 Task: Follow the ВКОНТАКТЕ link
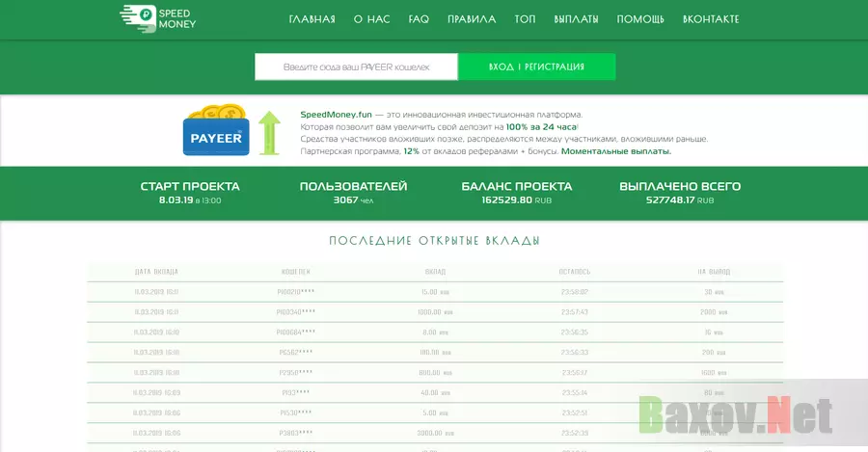tap(711, 19)
